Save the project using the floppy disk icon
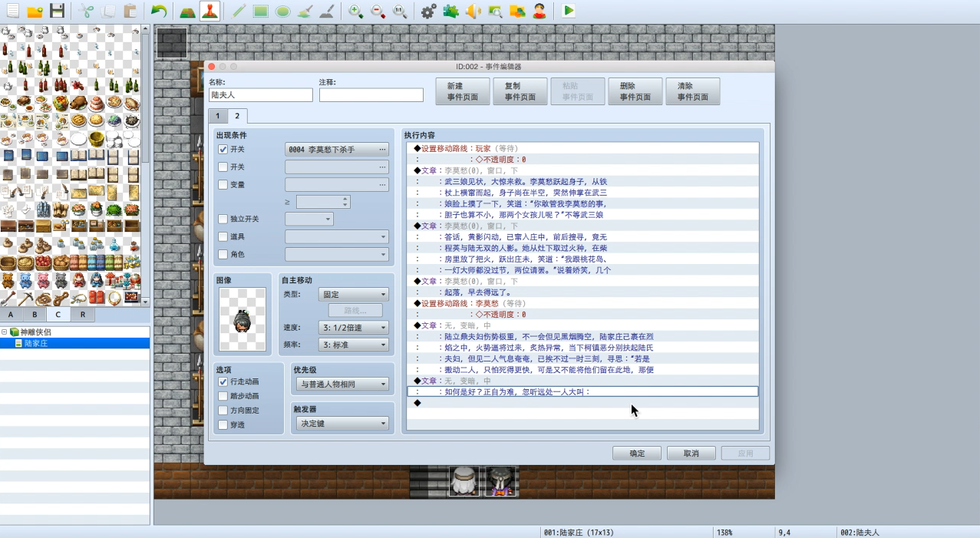This screenshot has width=980, height=538. coord(57,11)
